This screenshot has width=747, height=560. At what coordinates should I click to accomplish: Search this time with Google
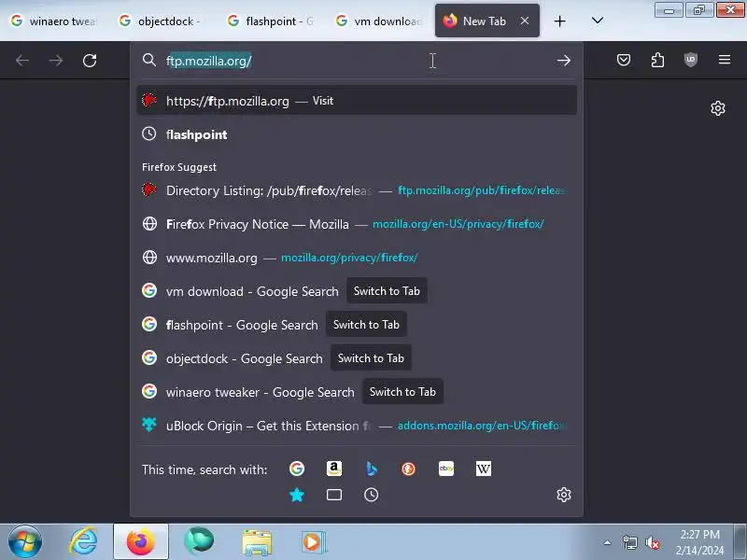click(297, 469)
